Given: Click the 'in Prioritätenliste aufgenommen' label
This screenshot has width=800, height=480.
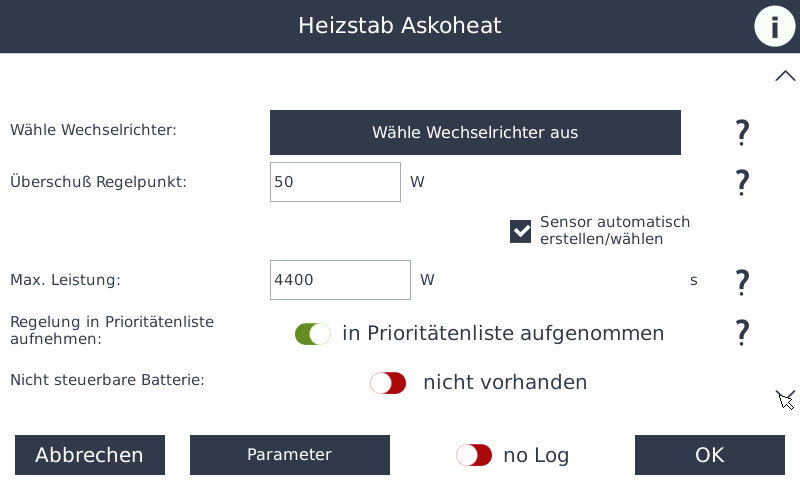Looking at the screenshot, I should tap(503, 333).
